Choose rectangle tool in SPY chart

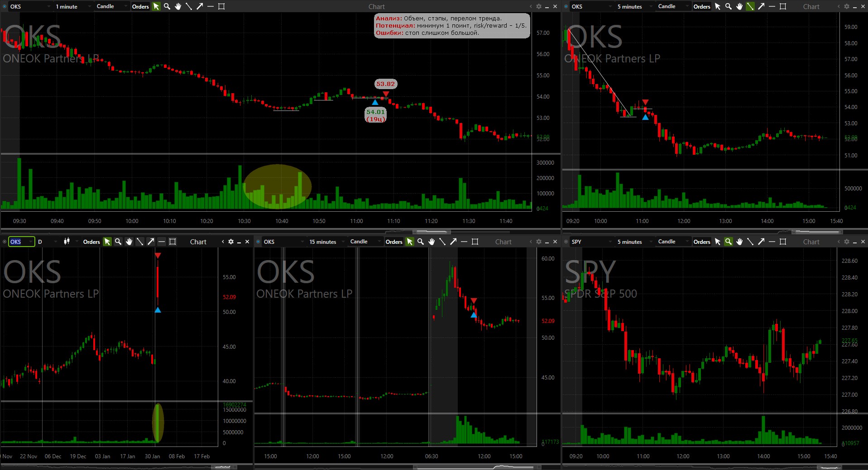click(x=783, y=242)
